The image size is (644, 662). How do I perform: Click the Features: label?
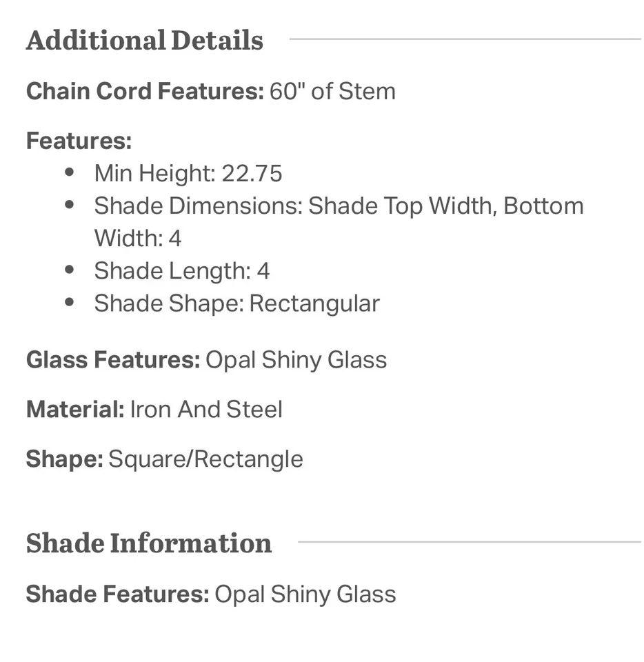[79, 141]
